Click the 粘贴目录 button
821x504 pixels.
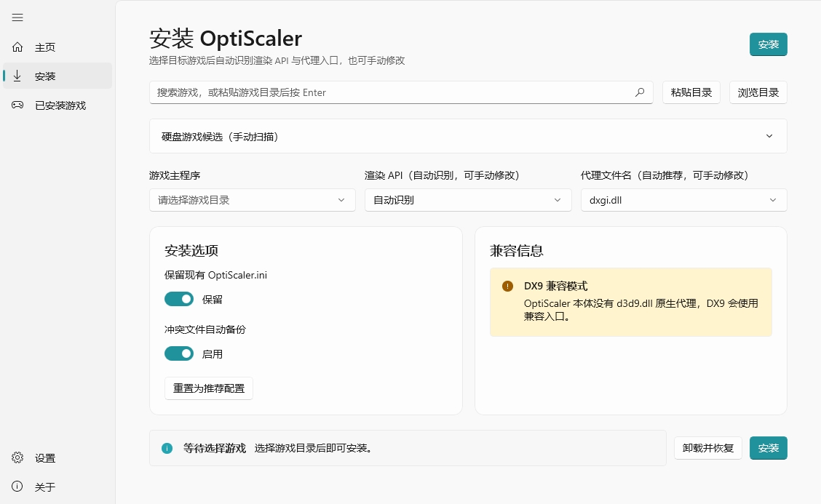coord(691,92)
